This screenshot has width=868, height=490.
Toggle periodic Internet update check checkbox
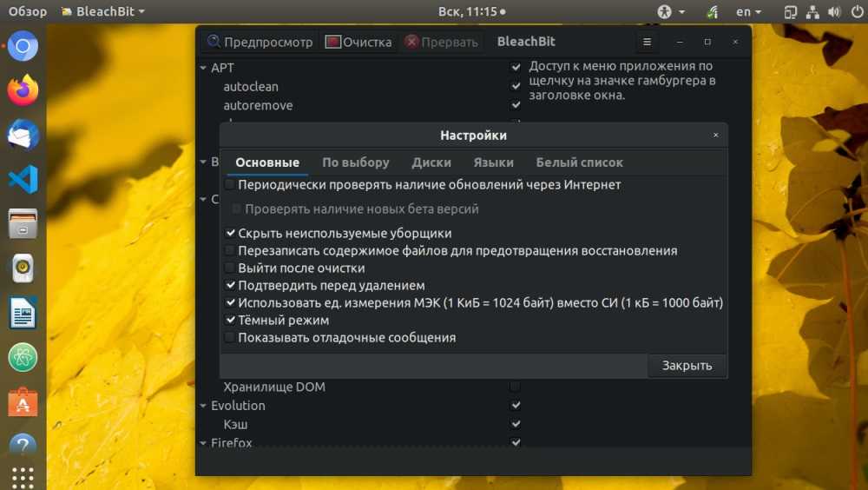click(x=230, y=184)
